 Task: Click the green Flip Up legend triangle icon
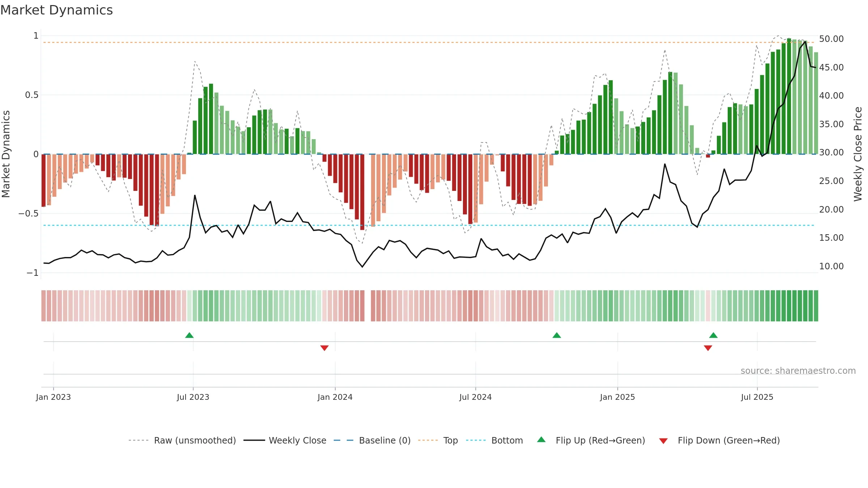pyautogui.click(x=541, y=440)
